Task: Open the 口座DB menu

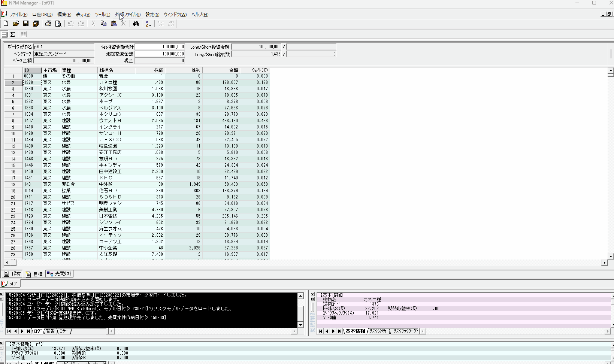Action: [42, 15]
